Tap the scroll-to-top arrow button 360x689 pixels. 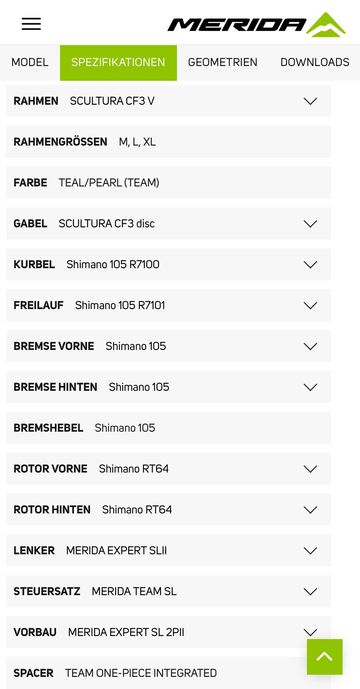[324, 657]
